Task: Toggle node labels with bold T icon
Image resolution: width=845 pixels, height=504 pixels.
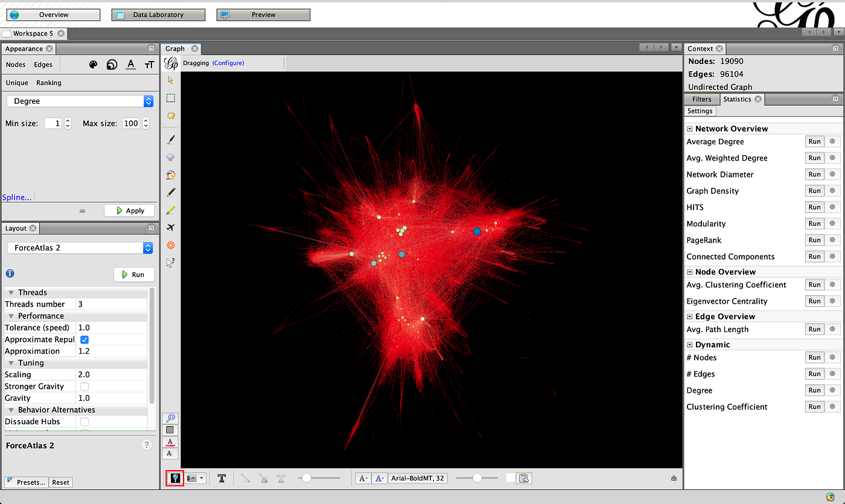Action: [x=222, y=478]
